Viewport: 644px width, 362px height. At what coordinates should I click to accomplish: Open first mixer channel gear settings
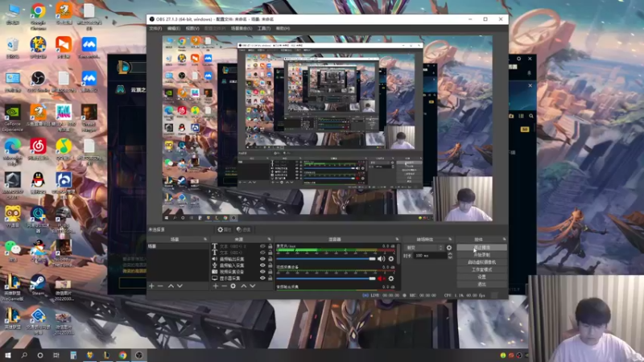coord(391,258)
